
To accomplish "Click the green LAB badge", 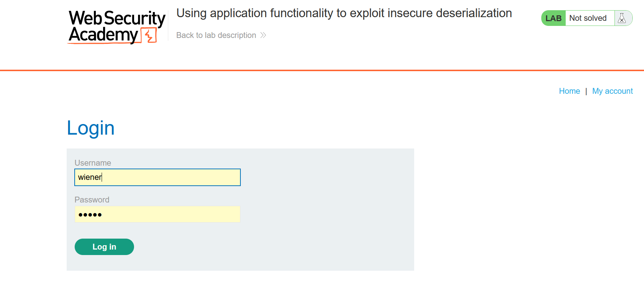I will click(x=553, y=18).
